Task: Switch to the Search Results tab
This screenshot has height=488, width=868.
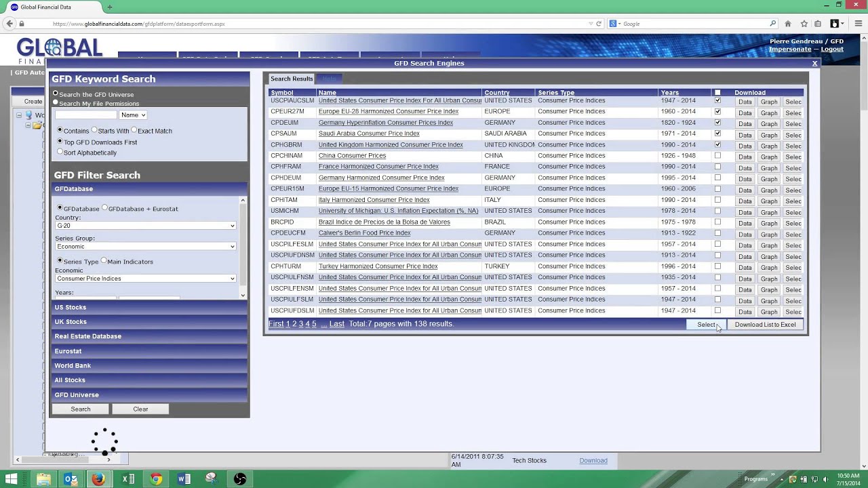Action: click(x=292, y=79)
